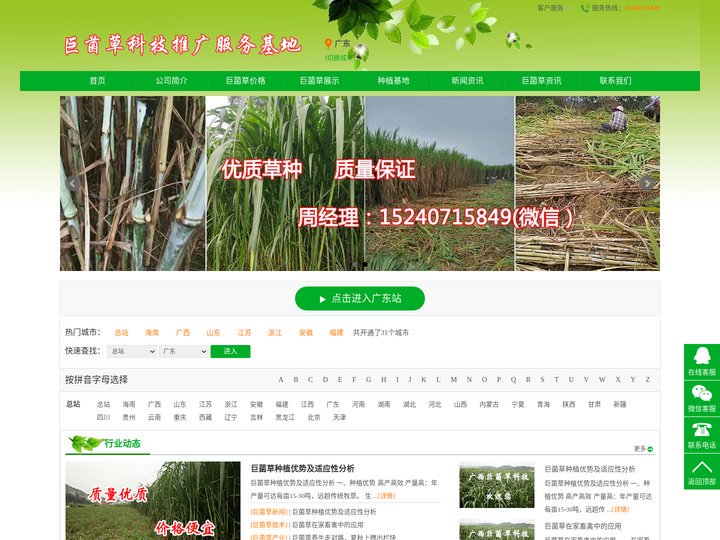The height and width of the screenshot is (540, 720).
Task: Open 巨菌草展示 navigation item
Action: click(x=320, y=81)
